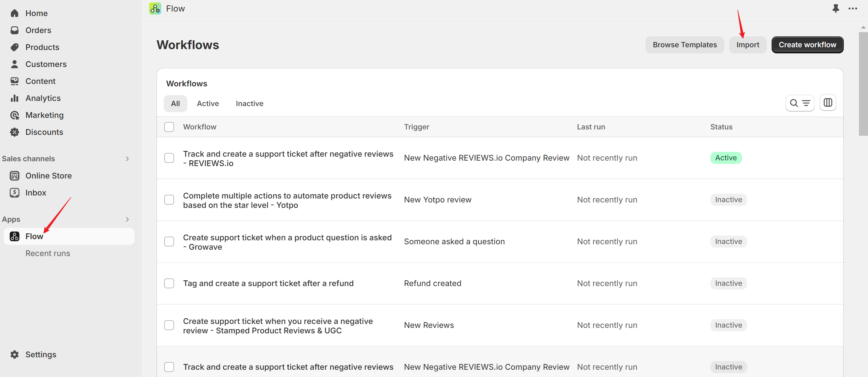868x377 pixels.
Task: Check the first REVIEWS.io support ticket workflow, marked Active
Action: [x=169, y=158]
